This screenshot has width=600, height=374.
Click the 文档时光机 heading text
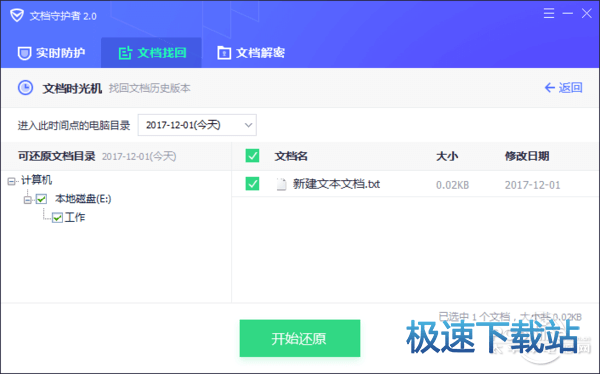pos(72,88)
